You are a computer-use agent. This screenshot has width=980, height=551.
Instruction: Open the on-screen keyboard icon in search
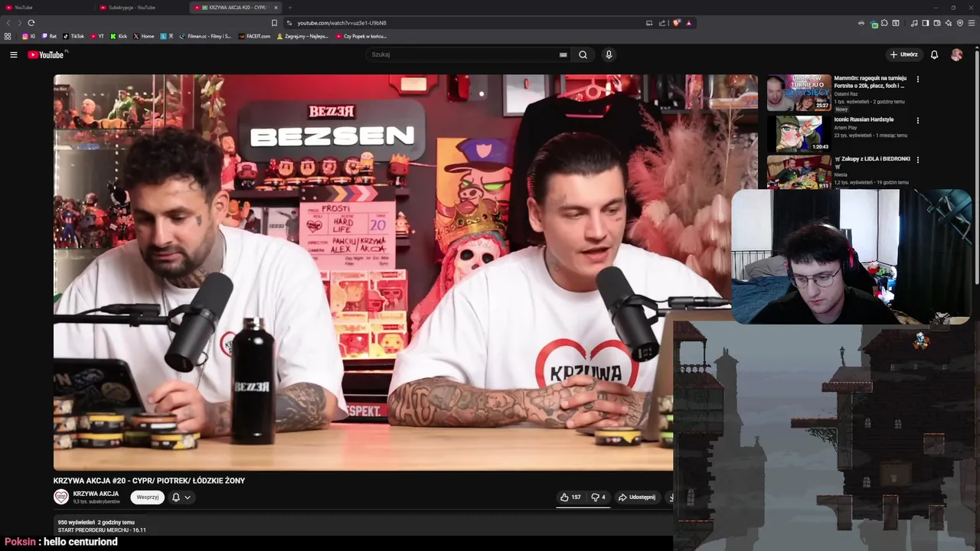(x=563, y=54)
